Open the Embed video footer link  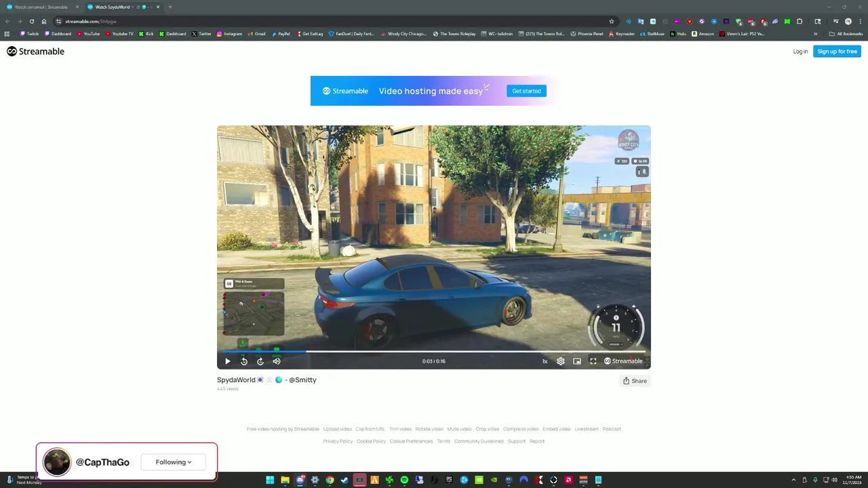[557, 429]
